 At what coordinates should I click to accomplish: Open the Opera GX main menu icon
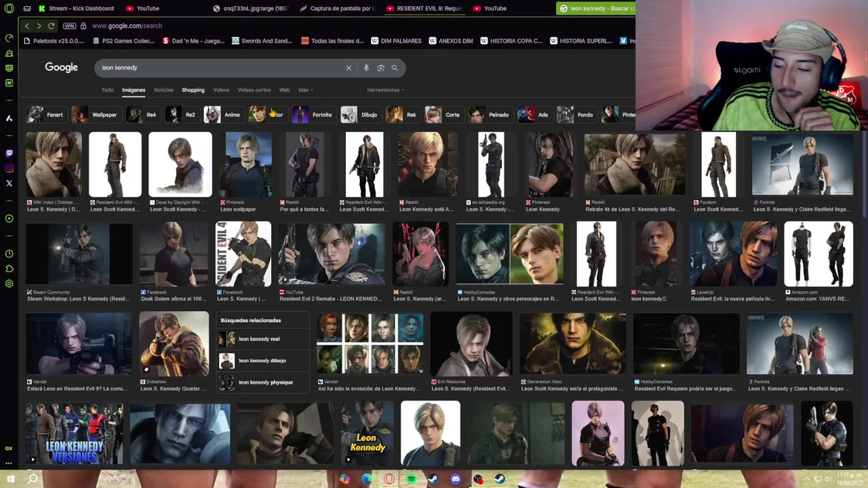(x=9, y=8)
